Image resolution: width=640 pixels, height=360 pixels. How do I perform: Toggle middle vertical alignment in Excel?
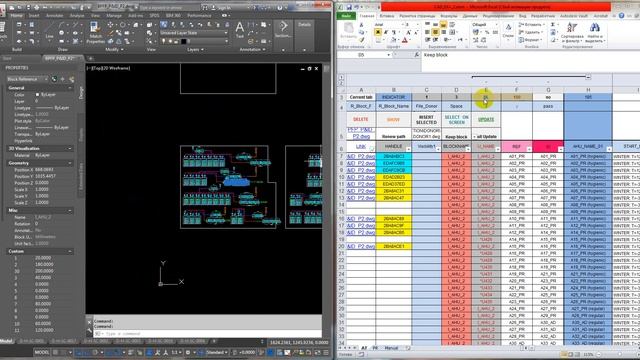click(436, 24)
